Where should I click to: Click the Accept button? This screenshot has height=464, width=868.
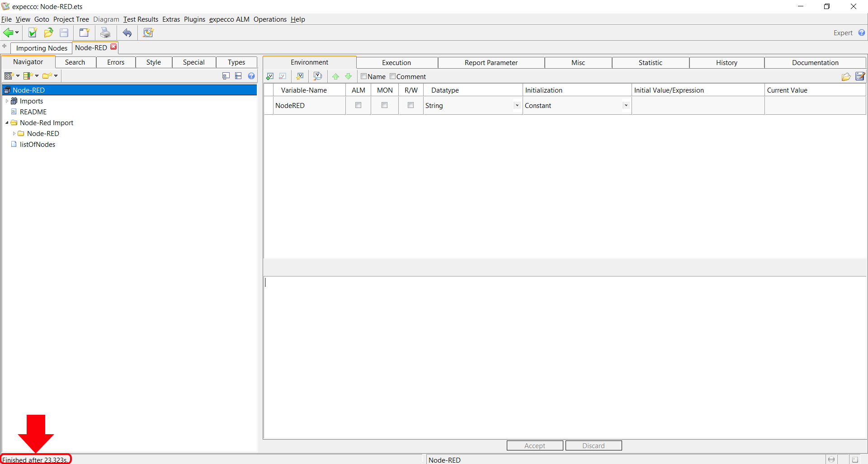pyautogui.click(x=535, y=445)
